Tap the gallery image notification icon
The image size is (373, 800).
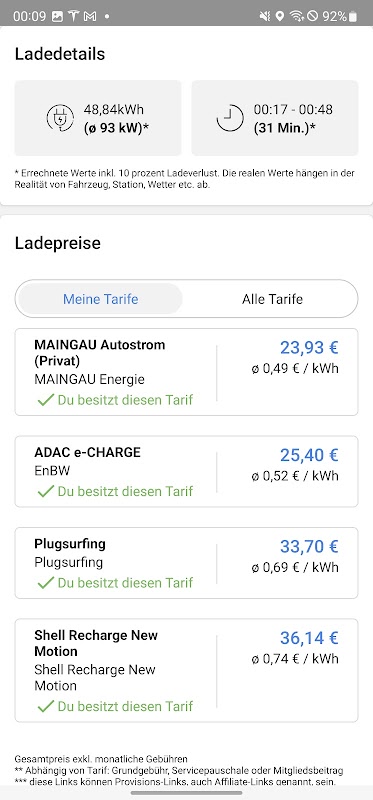[x=57, y=16]
